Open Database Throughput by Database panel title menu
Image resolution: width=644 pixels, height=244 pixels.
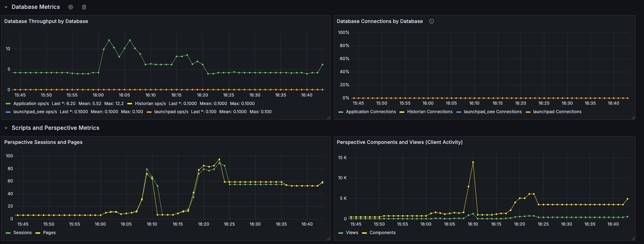(46, 21)
